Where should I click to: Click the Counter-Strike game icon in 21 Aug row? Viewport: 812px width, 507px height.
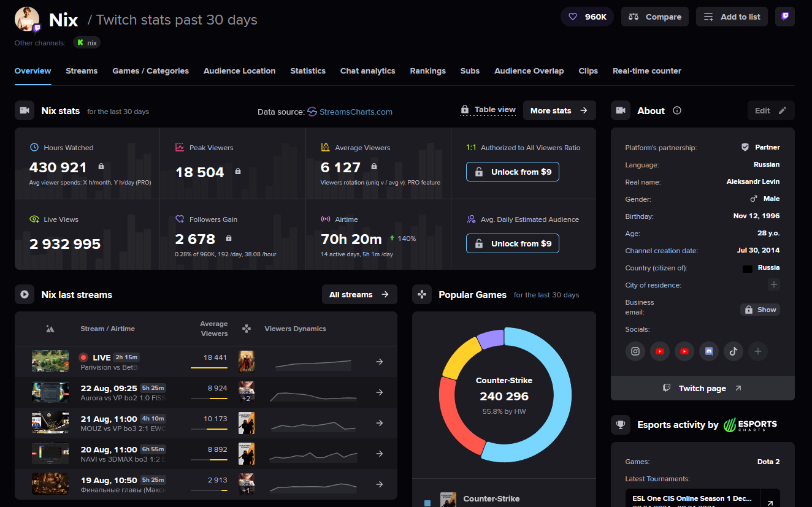[247, 423]
